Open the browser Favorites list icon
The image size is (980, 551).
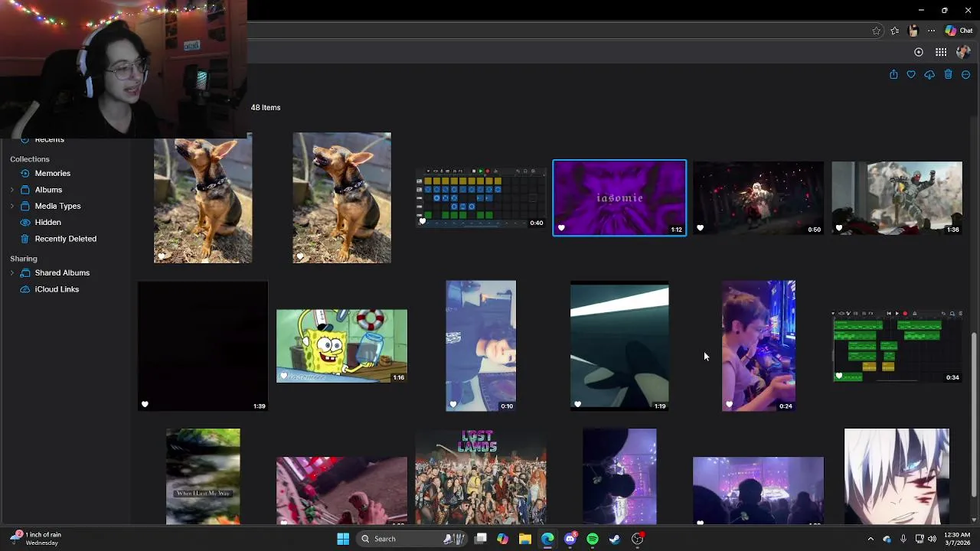(x=895, y=31)
